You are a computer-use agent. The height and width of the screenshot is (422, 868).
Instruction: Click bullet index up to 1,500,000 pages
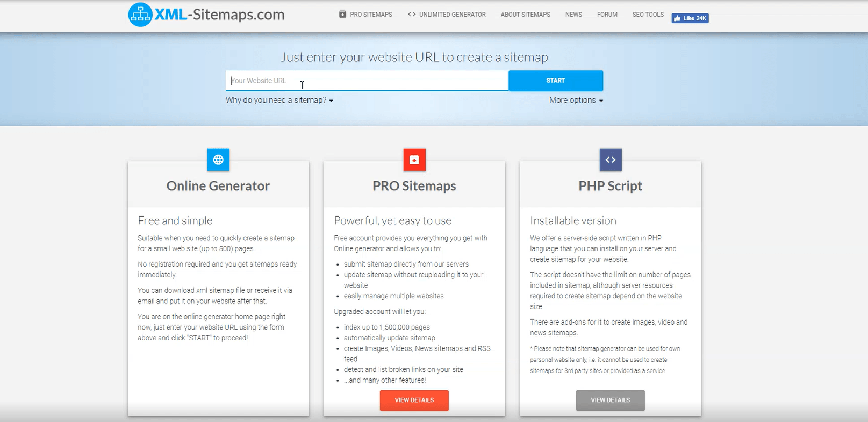click(387, 327)
